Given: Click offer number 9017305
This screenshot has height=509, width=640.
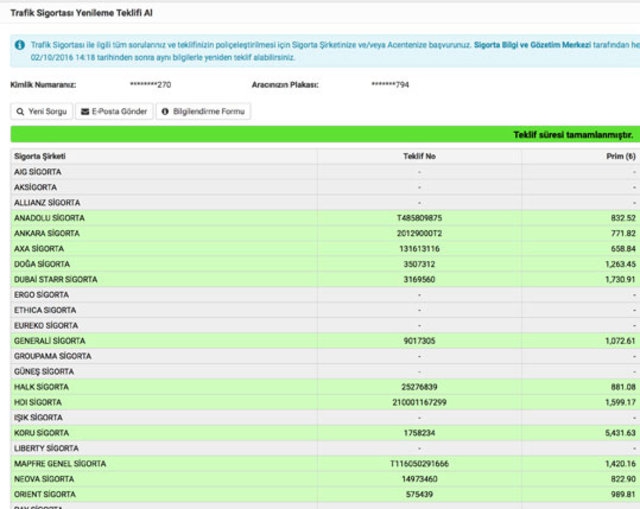Looking at the screenshot, I should click(x=419, y=341).
